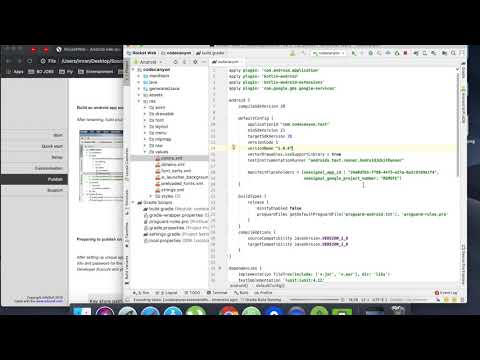Select the mipmap folder
This screenshot has height=360, width=480.
160,139
